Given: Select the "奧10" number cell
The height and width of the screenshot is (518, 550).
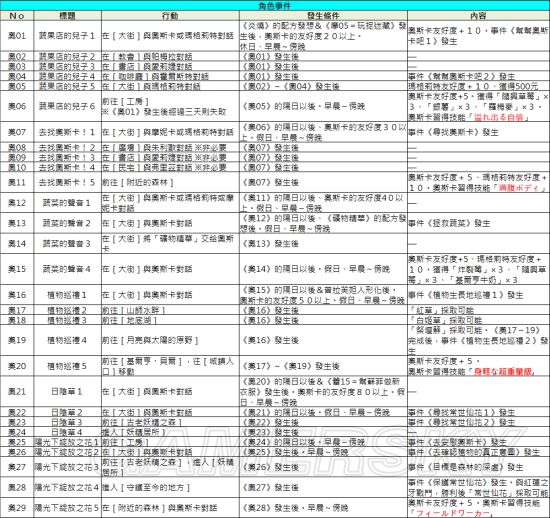Looking at the screenshot, I should point(17,167).
